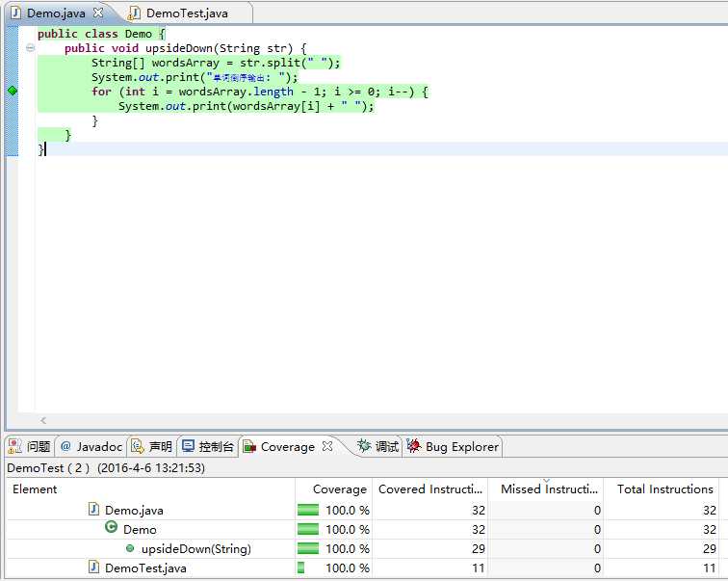This screenshot has height=581, width=728.
Task: Click the editor horizontal scroll left arrow
Action: pos(43,420)
